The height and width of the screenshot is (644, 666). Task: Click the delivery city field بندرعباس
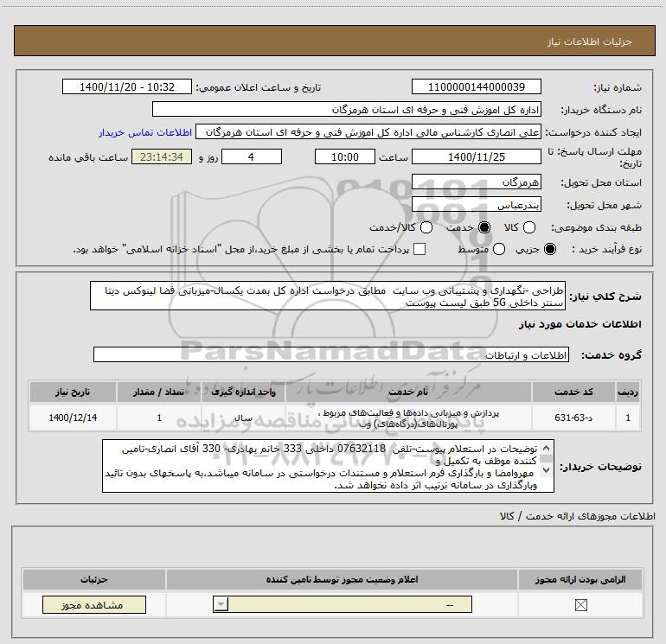(x=476, y=205)
